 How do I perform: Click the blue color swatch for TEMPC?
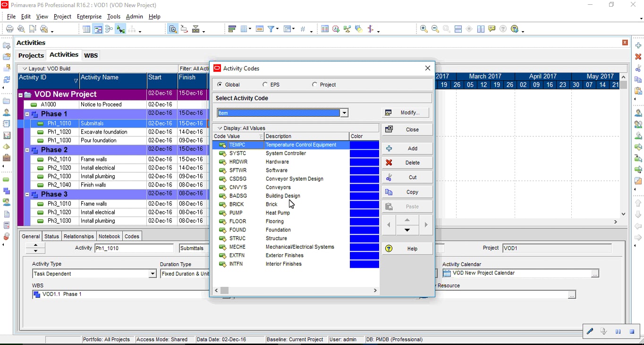(364, 145)
